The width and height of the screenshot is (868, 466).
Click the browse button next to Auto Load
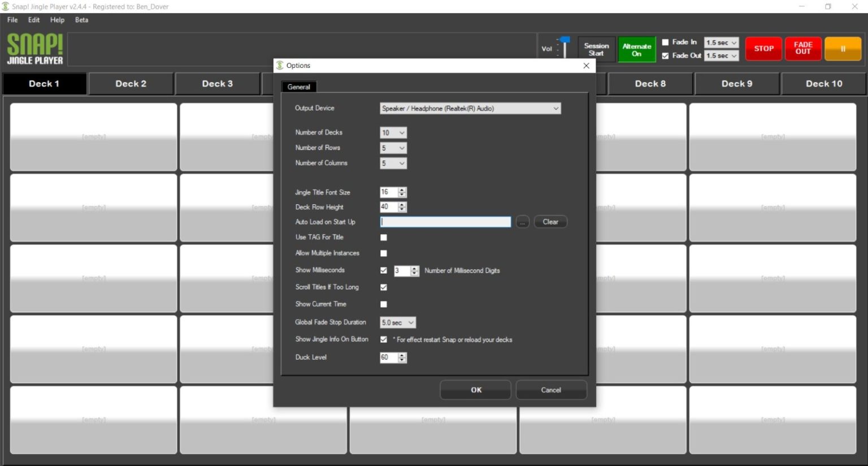point(522,222)
